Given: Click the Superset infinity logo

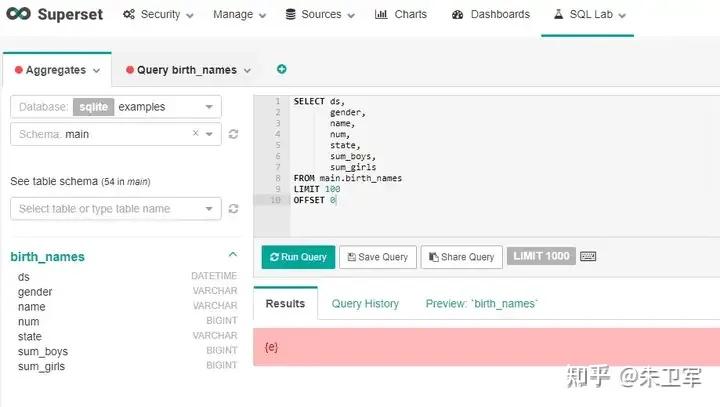Looking at the screenshot, I should tap(17, 15).
